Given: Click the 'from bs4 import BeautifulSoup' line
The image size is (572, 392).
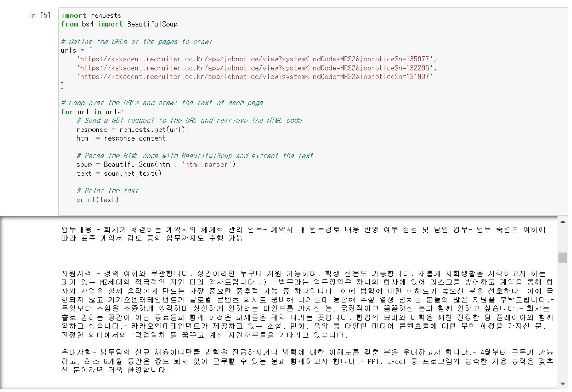Looking at the screenshot, I should click(119, 24).
